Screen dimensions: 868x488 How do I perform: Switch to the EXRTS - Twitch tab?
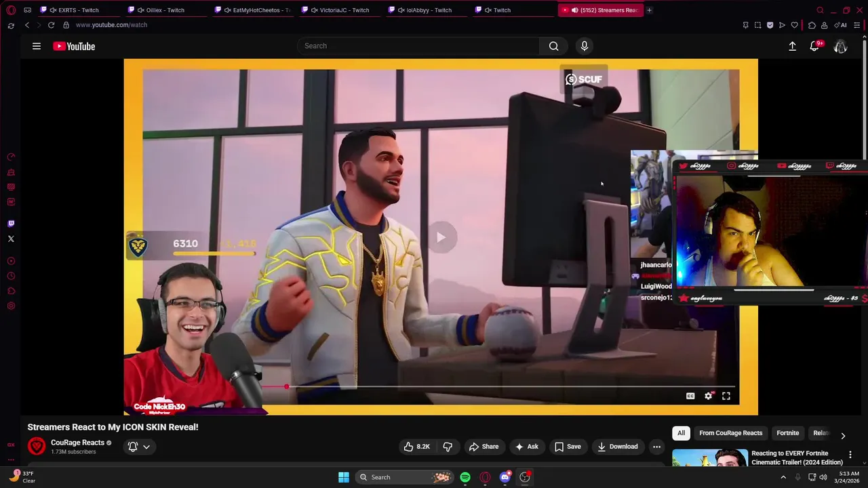pyautogui.click(x=79, y=10)
